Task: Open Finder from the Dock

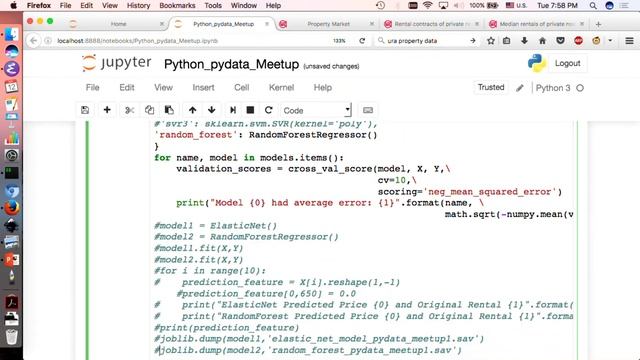Action: (x=11, y=34)
